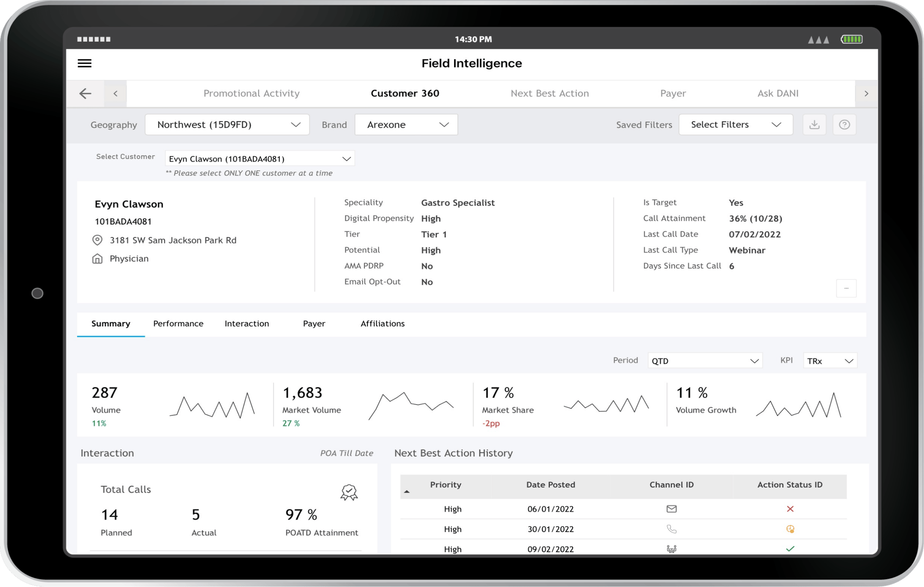The height and width of the screenshot is (587, 924).
Task: Click Last Call Date 07/02/2022
Action: [755, 234]
